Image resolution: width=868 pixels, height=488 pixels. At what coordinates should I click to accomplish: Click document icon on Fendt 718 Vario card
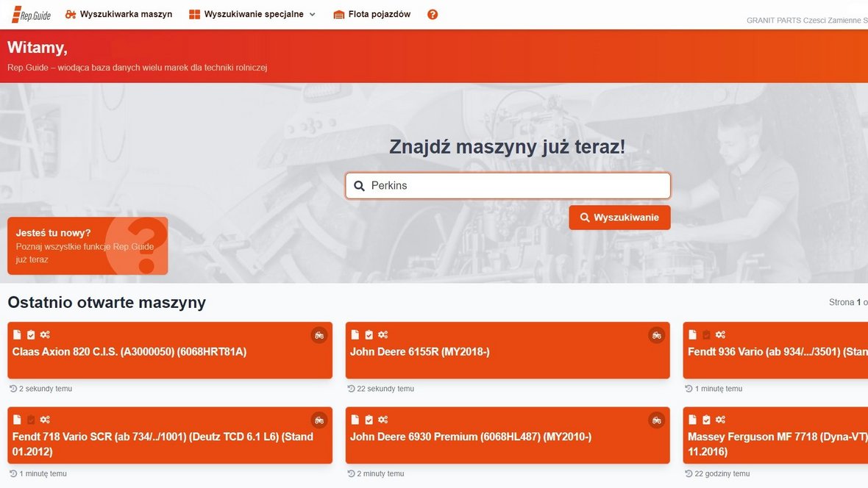17,420
